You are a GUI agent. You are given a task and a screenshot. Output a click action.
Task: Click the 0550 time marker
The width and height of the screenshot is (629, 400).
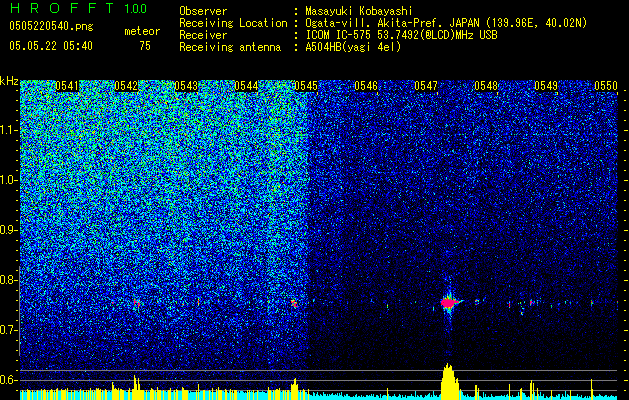(606, 86)
